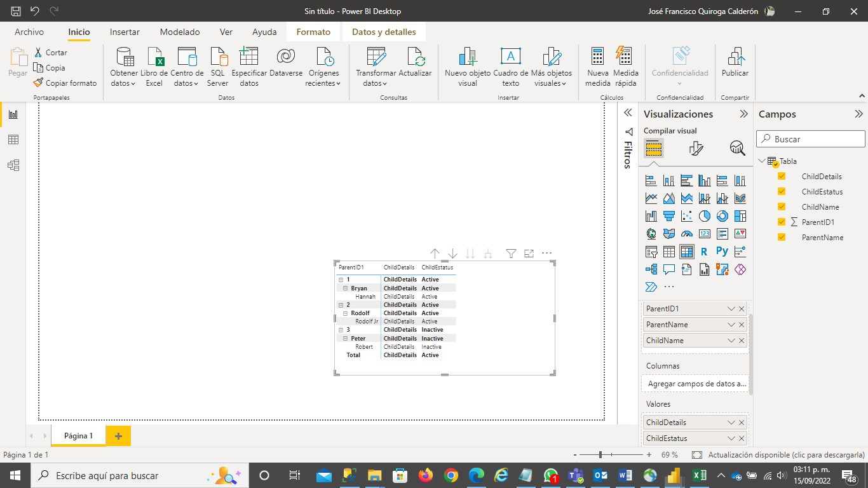Collapse the Rodolf row in matrix
Image resolution: width=868 pixels, height=488 pixels.
tap(346, 313)
